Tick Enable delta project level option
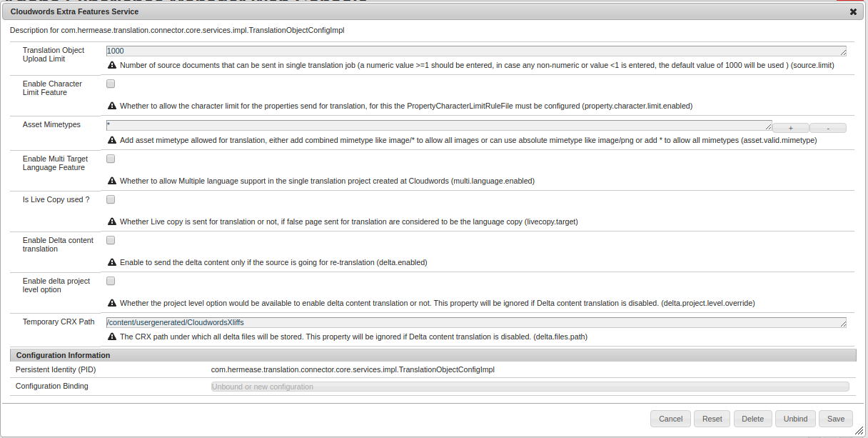Image resolution: width=868 pixels, height=438 pixels. [x=111, y=281]
